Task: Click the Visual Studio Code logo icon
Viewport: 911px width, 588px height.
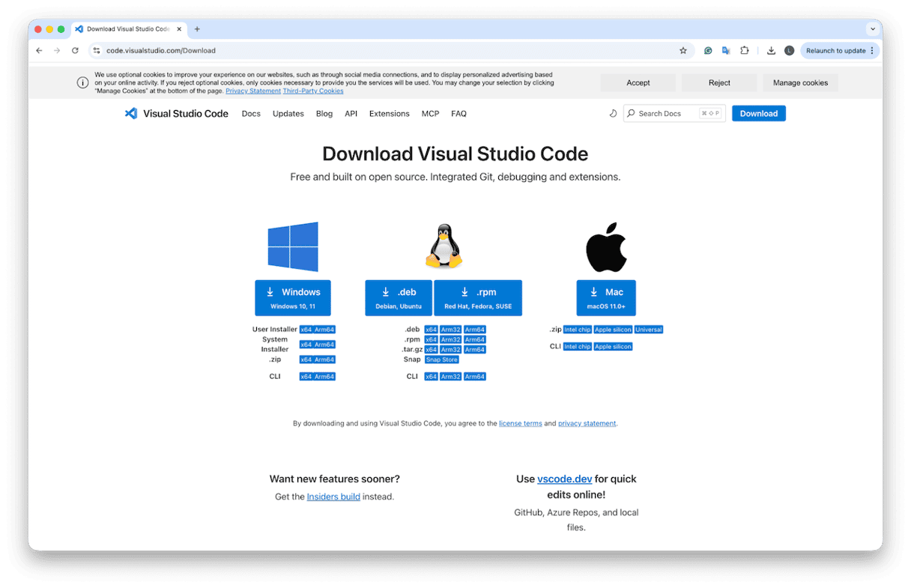Action: click(131, 114)
